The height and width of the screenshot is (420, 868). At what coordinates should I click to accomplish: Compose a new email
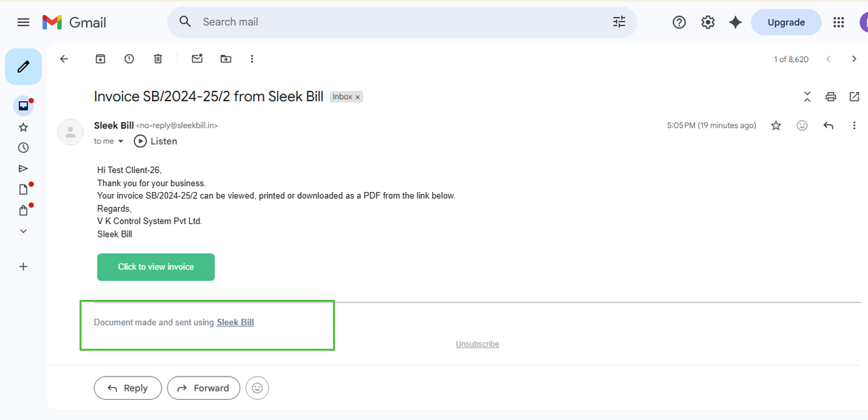(x=23, y=66)
